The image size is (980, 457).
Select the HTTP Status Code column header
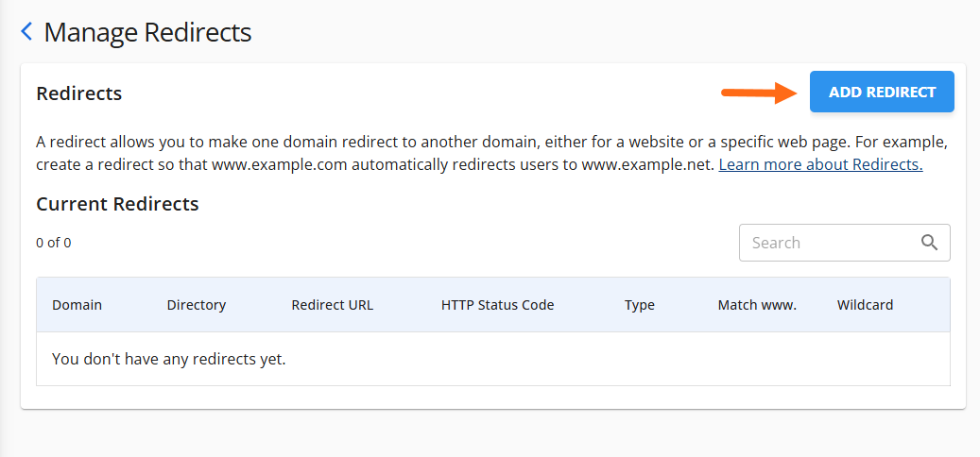tap(497, 305)
